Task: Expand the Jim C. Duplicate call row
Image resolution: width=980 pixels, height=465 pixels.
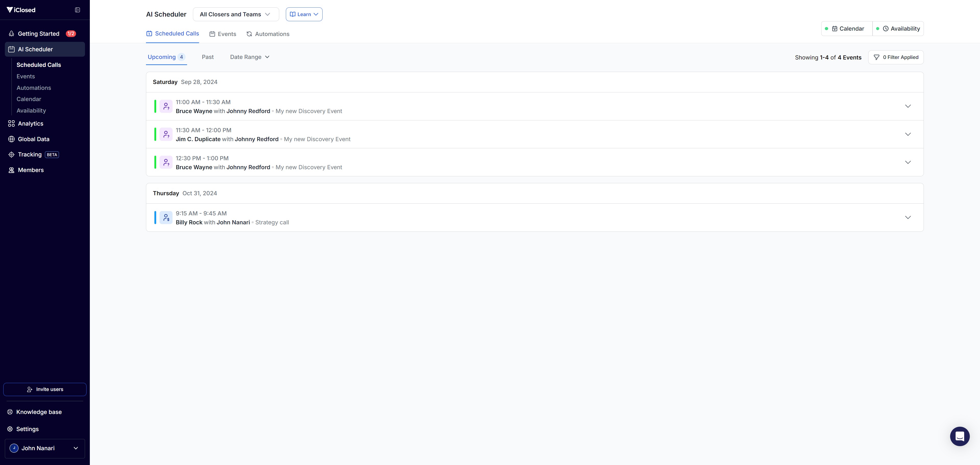Action: 908,134
